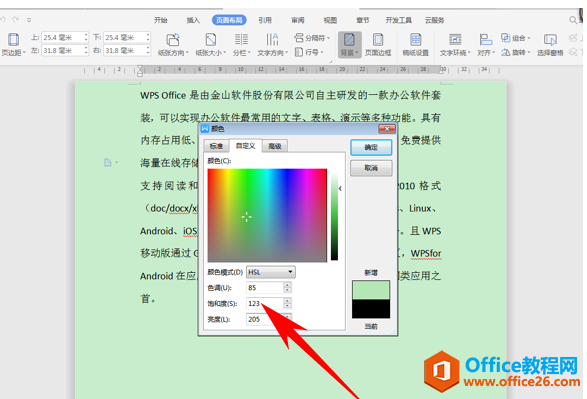
Task: Open the 旋转 rotate menu
Action: [x=515, y=52]
